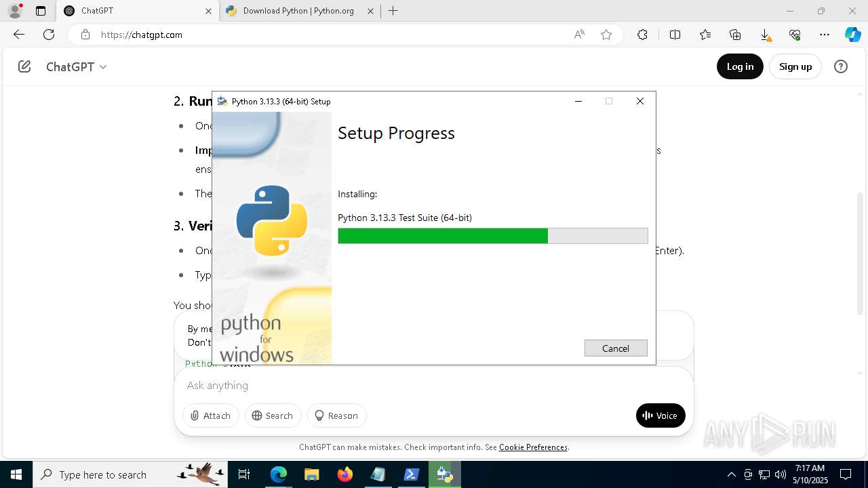Refresh the ChatGPT page
Viewport: 868px width, 488px height.
49,35
